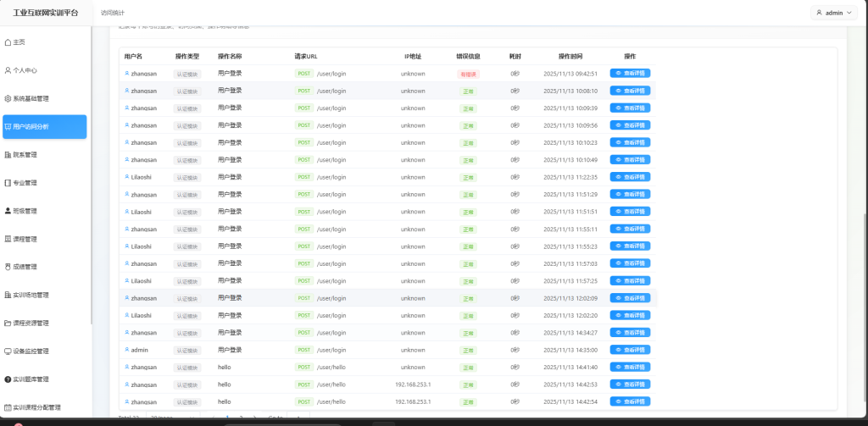868x426 pixels.
Task: Click the clipboard icon for 成绩管理
Action: 8,267
